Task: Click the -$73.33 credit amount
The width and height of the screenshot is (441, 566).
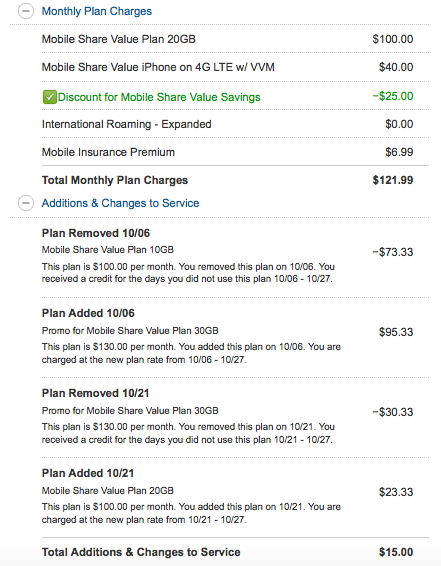Action: (x=393, y=252)
